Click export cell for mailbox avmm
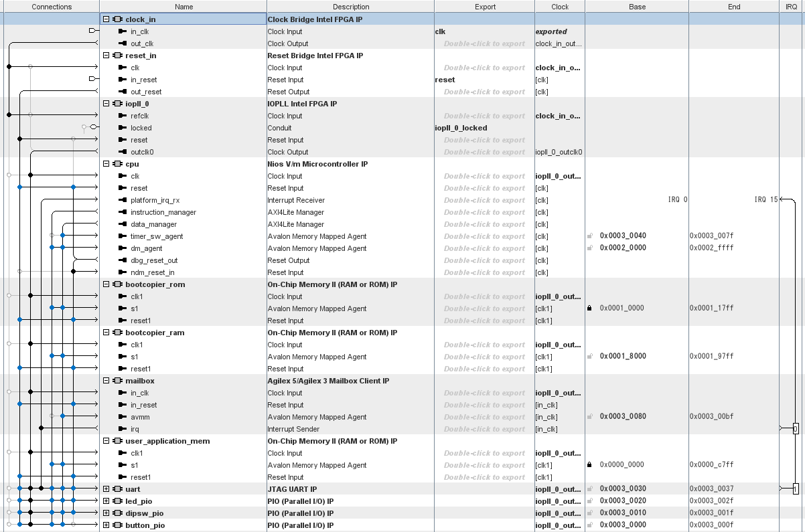 (484, 417)
